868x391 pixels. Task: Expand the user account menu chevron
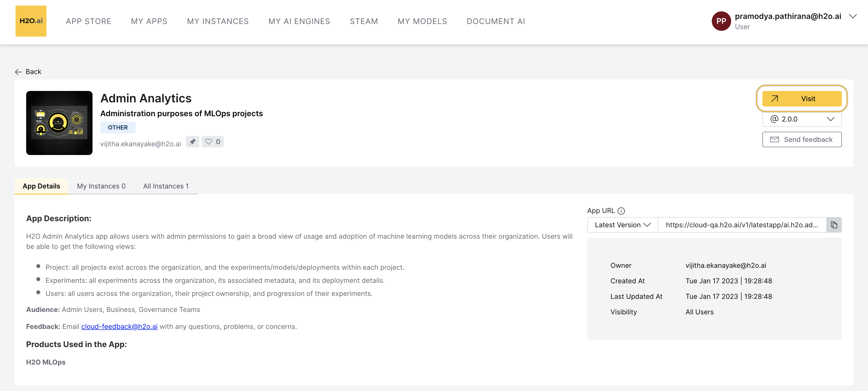click(852, 16)
